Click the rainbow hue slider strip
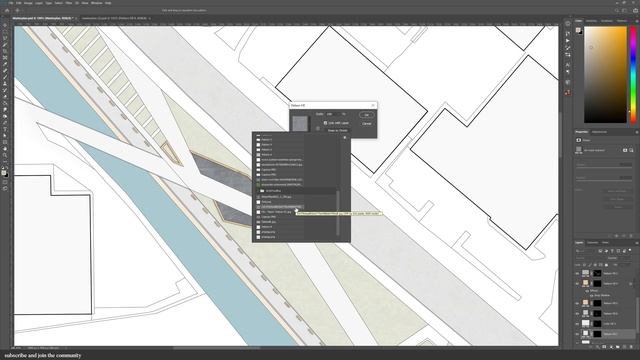Screen dimensions: 640x360 click(633, 75)
